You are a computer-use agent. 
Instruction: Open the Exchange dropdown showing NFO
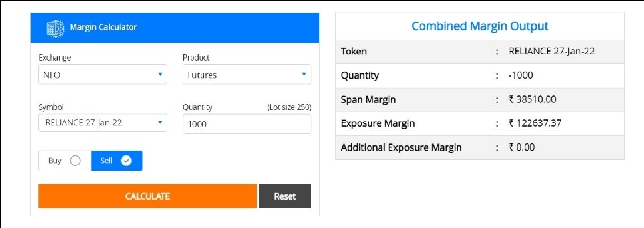coord(103,75)
